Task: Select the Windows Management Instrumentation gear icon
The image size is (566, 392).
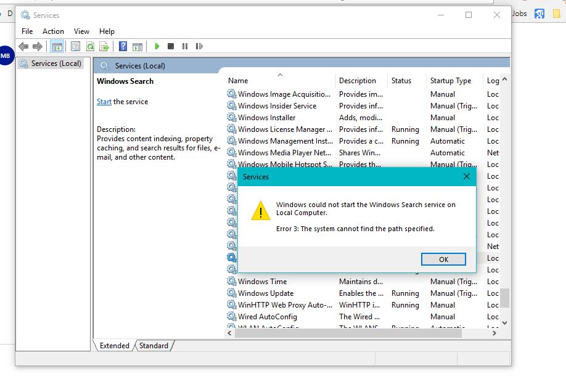Action: point(232,141)
